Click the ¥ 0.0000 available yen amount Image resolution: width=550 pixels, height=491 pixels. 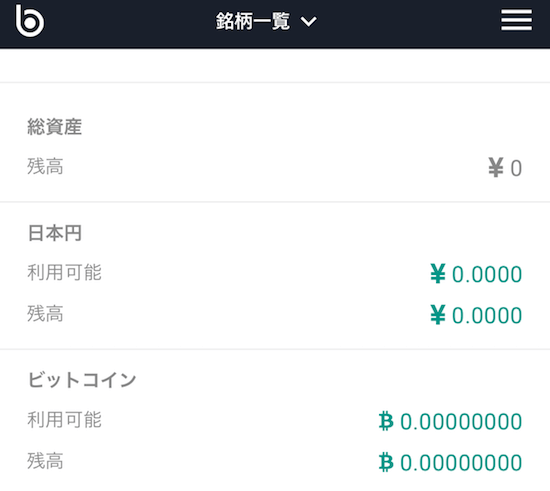[476, 274]
